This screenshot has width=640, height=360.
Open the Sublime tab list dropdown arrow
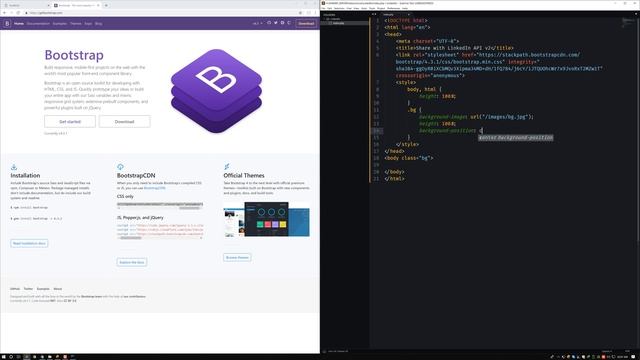[x=636, y=14]
